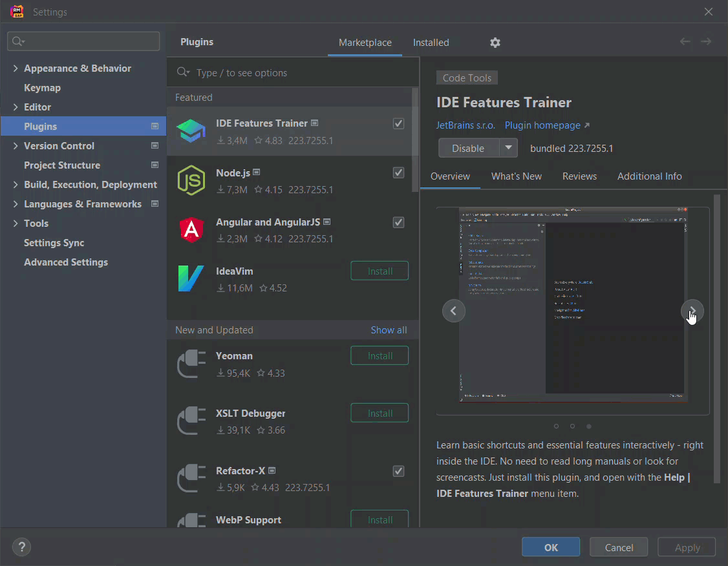The width and height of the screenshot is (728, 566).
Task: Focus the settings search input box
Action: tap(83, 41)
